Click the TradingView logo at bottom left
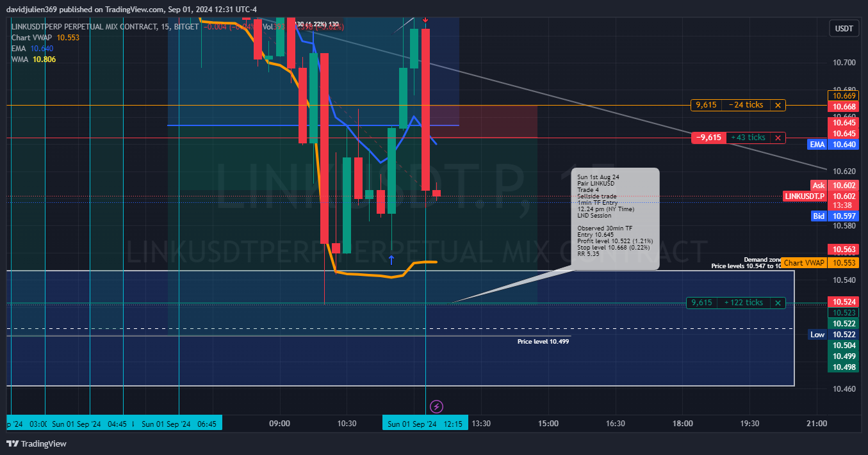The height and width of the screenshot is (455, 868). (37, 443)
